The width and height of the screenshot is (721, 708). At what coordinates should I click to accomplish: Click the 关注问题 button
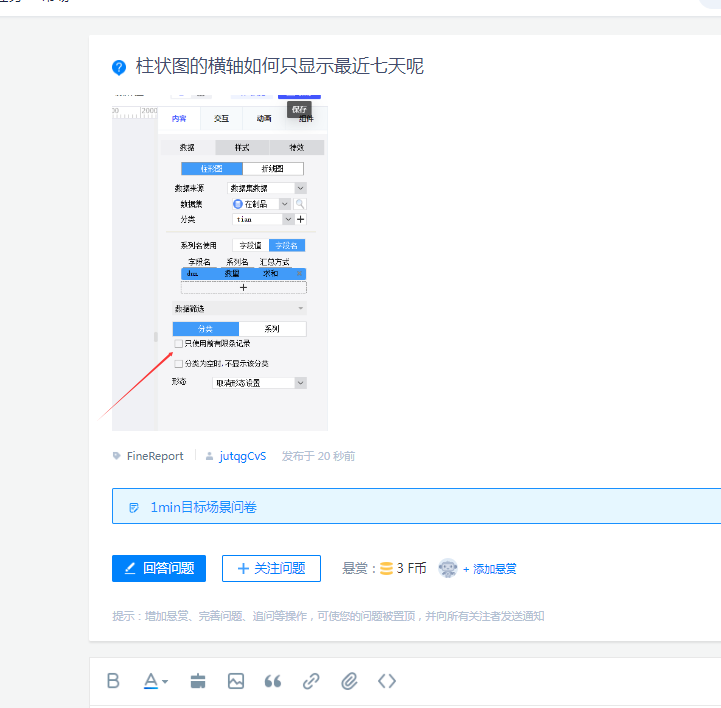tap(271, 569)
